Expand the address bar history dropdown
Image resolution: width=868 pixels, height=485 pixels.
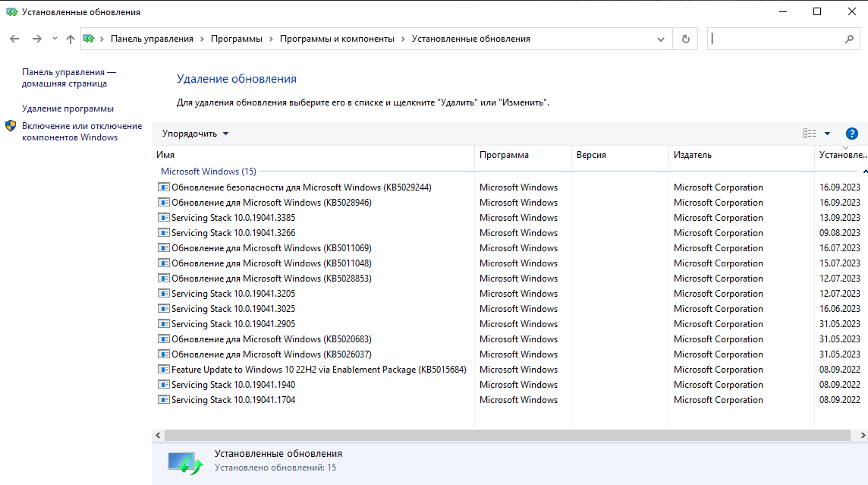click(x=660, y=39)
